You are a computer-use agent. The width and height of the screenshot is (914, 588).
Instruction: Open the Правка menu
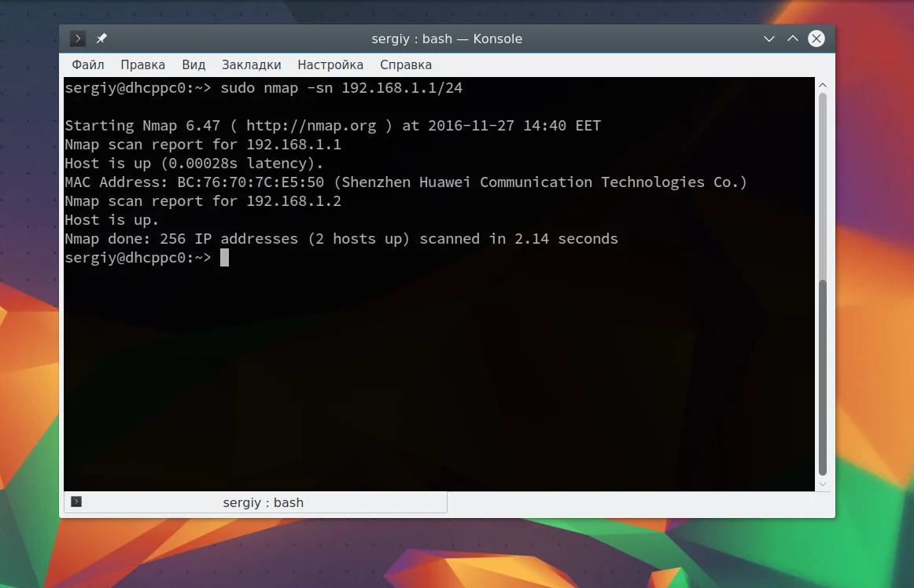[143, 64]
